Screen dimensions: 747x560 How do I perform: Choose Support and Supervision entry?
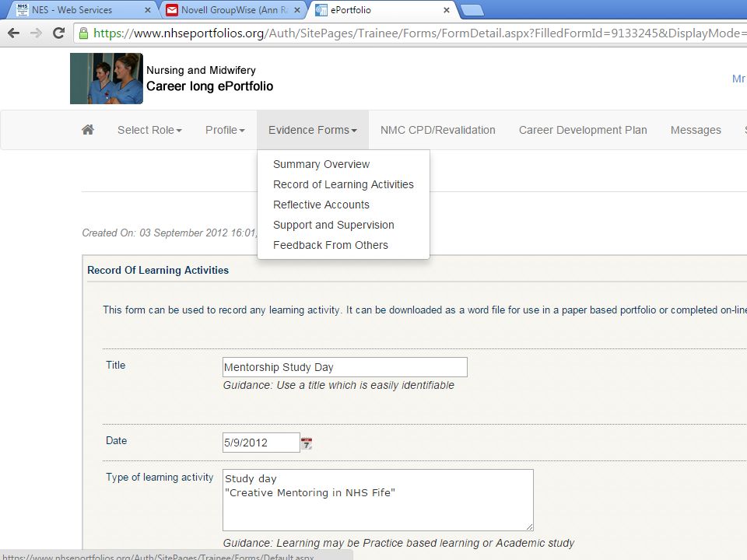point(334,225)
